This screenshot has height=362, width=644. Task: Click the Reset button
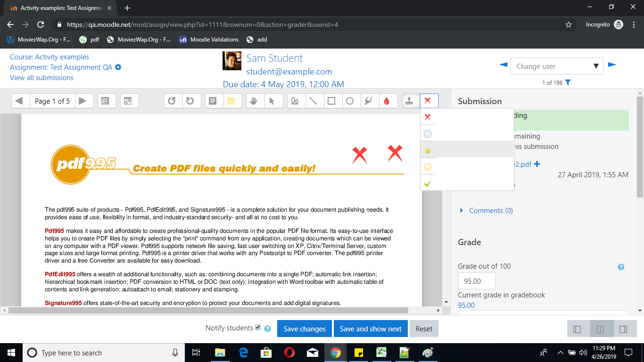coord(424,329)
